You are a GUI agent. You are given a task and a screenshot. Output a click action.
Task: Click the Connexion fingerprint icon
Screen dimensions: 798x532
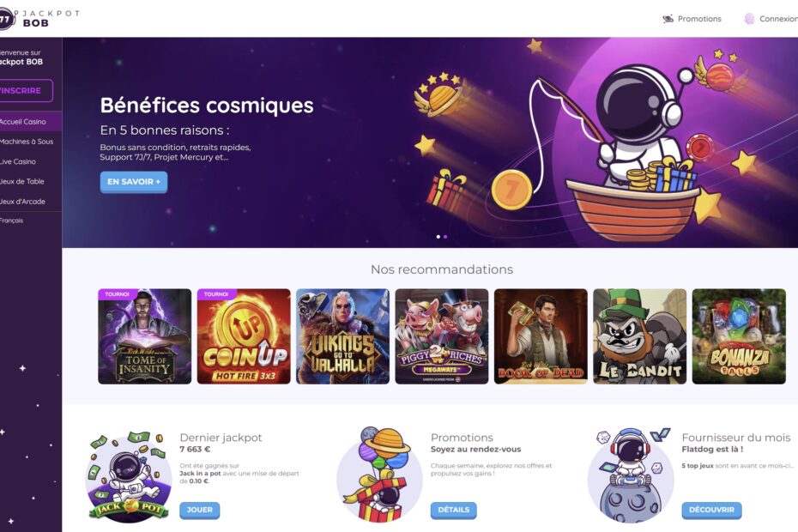pyautogui.click(x=749, y=19)
